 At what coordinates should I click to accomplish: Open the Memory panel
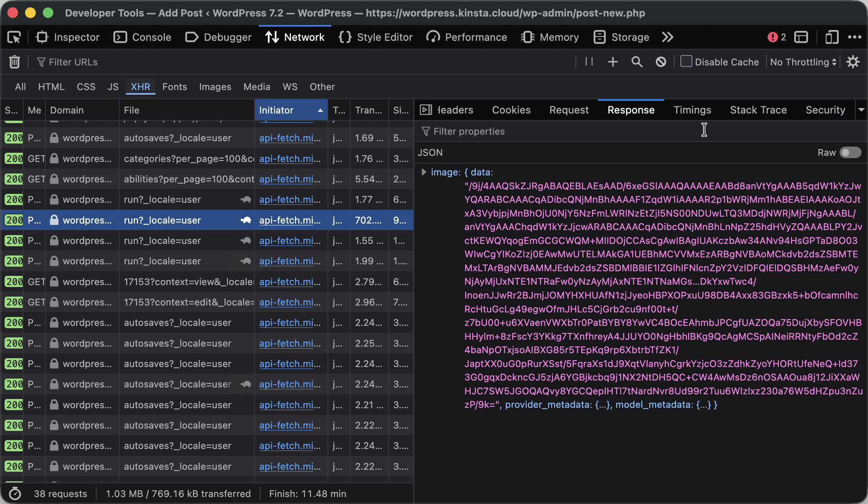coord(550,37)
